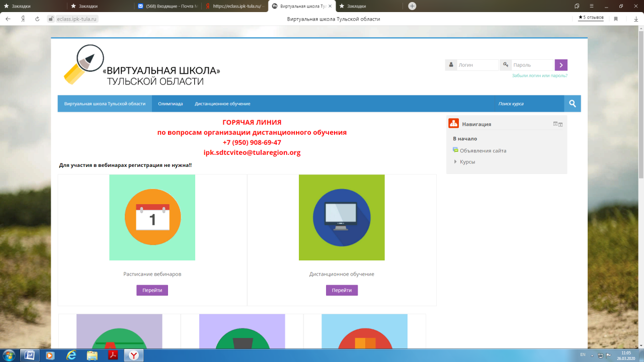
Task: Open a new tab with the plus button
Action: 412,6
